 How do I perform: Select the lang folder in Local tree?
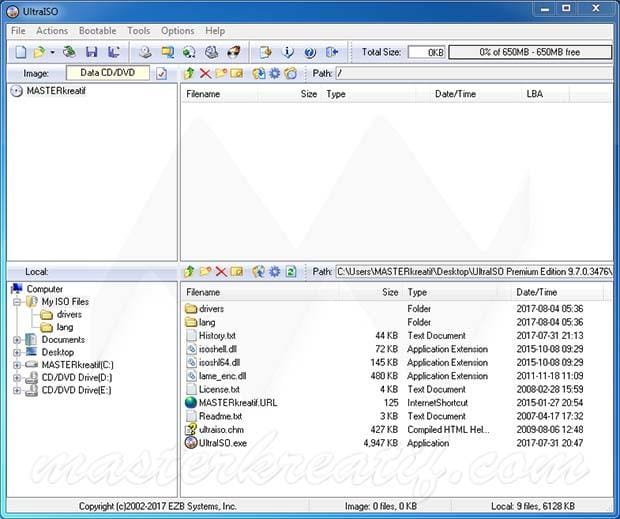pos(65,327)
